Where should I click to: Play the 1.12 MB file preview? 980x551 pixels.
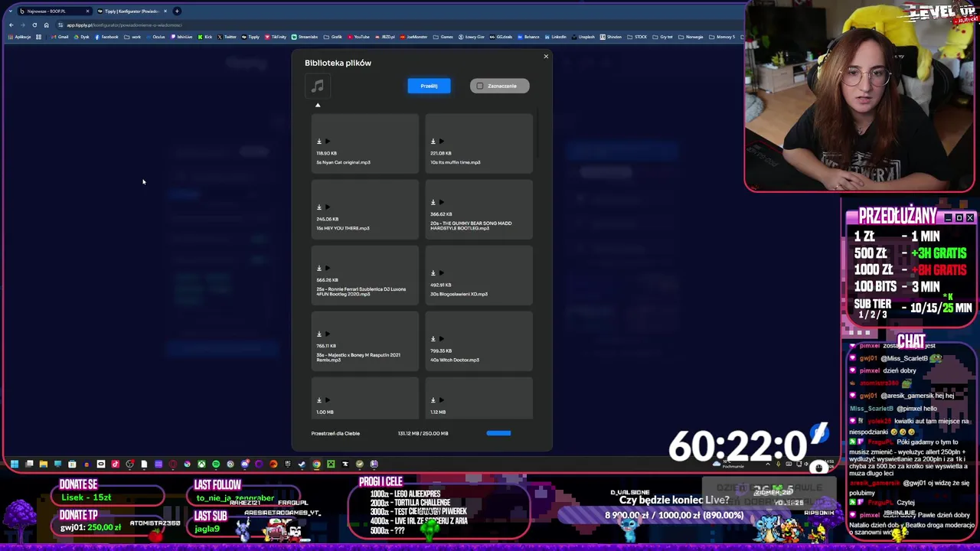tap(441, 400)
